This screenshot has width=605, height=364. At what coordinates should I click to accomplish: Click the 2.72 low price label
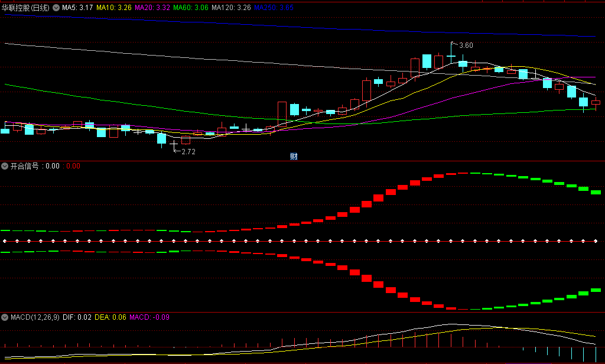coord(188,152)
